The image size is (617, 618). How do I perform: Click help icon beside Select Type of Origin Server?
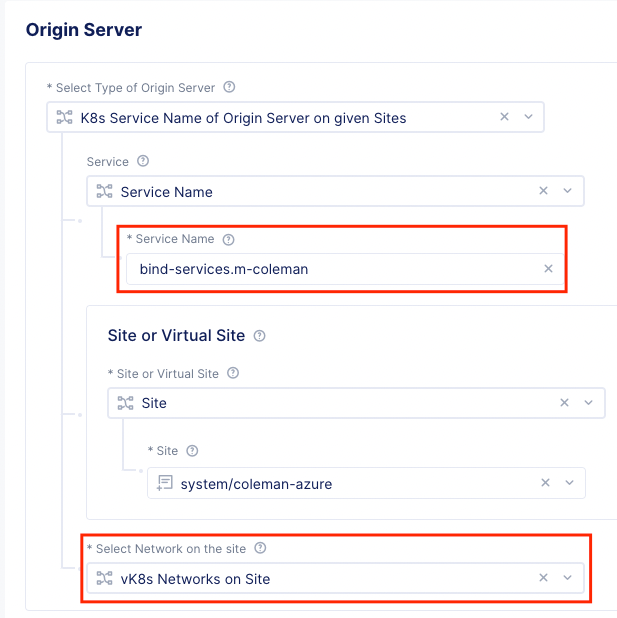point(229,87)
